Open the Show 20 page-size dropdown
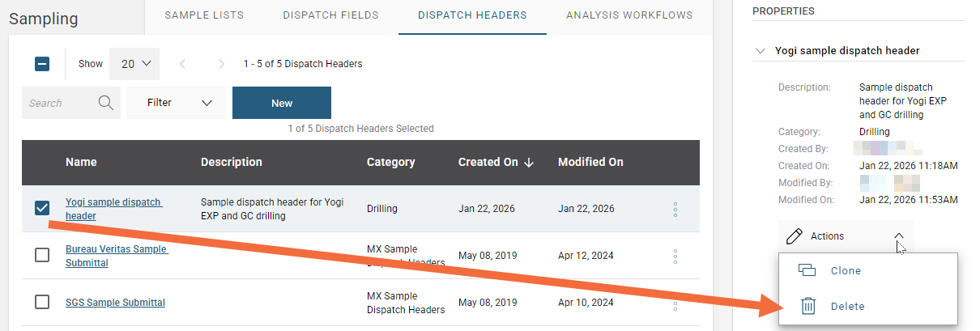This screenshot has height=331, width=980. click(x=135, y=64)
